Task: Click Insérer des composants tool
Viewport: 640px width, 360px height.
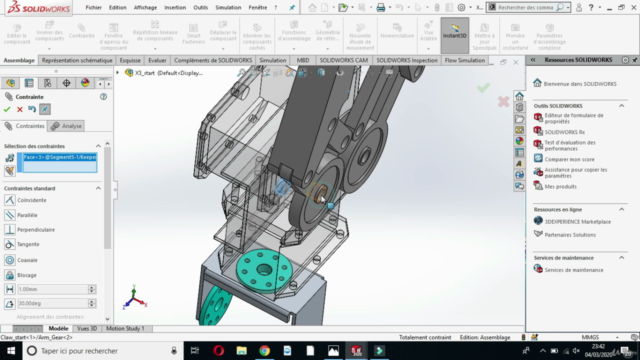Action: click(49, 32)
